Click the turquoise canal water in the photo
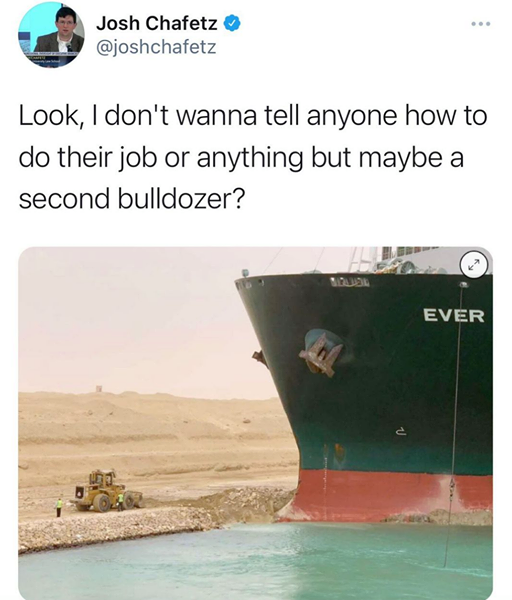Image resolution: width=512 pixels, height=600 pixels. pyautogui.click(x=256, y=562)
